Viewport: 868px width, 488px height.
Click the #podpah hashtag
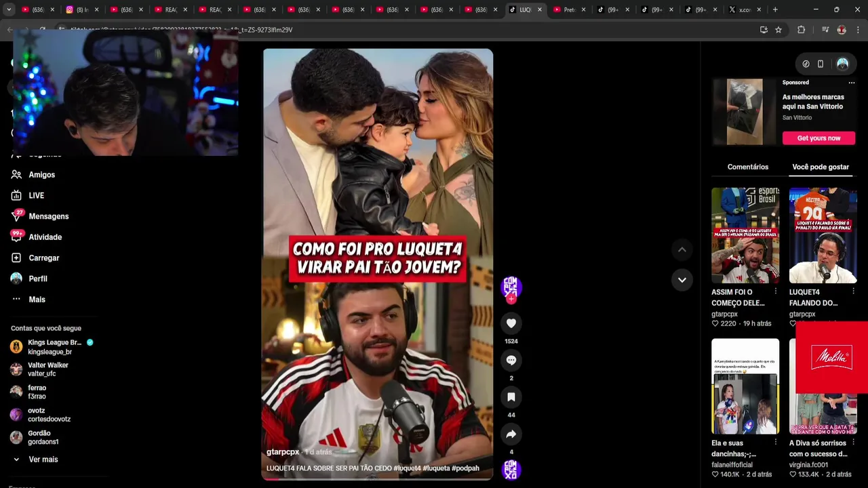(465, 468)
